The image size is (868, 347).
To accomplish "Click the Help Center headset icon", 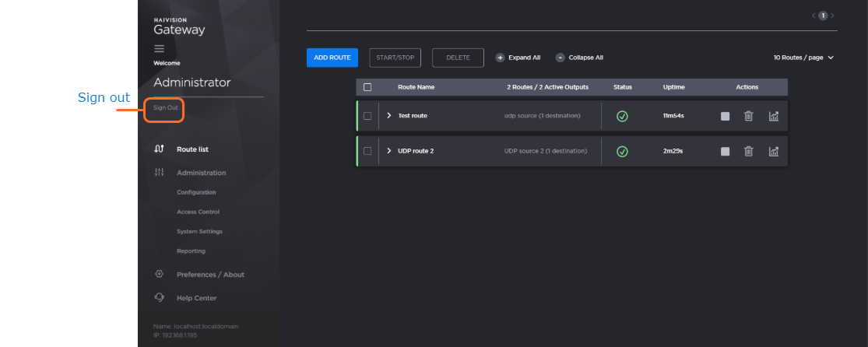I will point(160,297).
